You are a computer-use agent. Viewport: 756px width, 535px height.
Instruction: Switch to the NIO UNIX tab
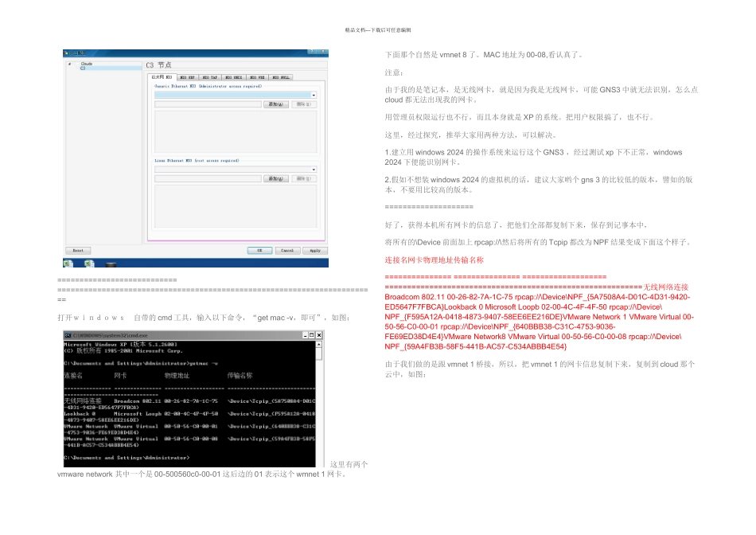234,77
